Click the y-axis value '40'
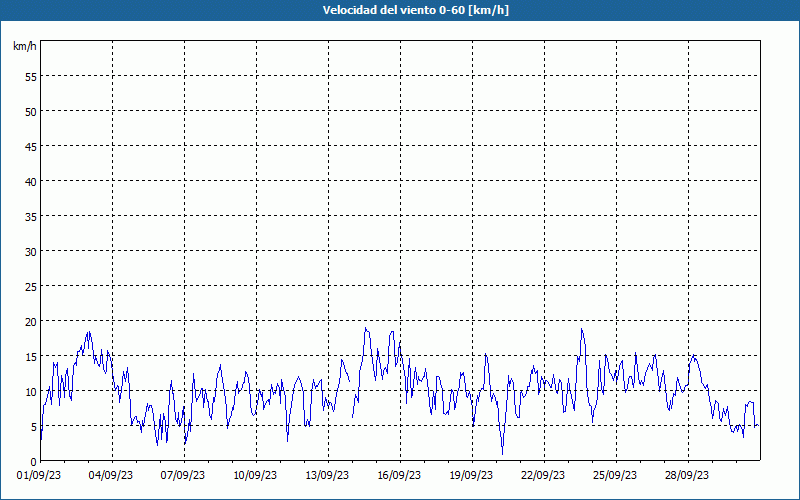This screenshot has width=800, height=500. click(31, 182)
